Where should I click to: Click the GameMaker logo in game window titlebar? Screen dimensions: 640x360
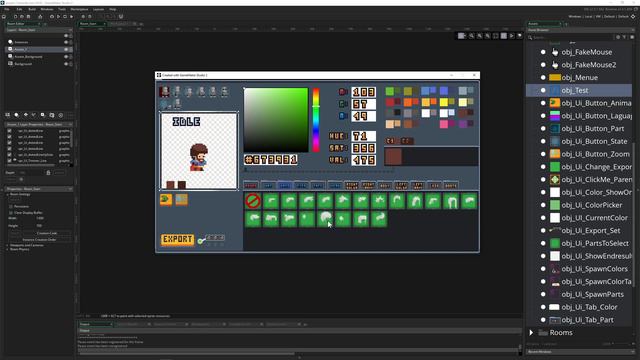[159, 75]
